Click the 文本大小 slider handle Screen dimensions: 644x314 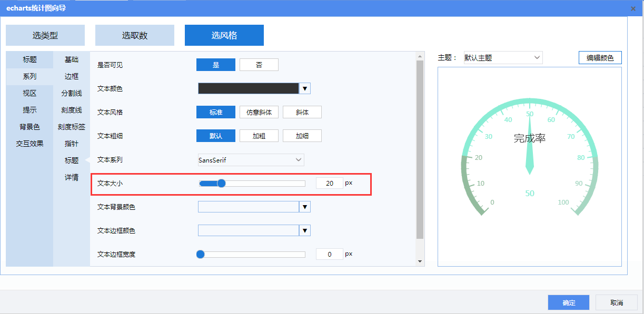click(221, 183)
